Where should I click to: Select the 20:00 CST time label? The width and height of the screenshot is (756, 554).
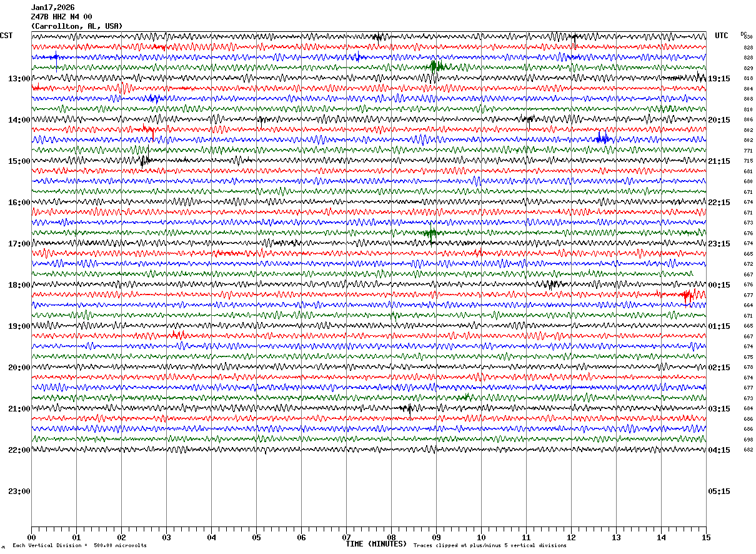point(19,368)
